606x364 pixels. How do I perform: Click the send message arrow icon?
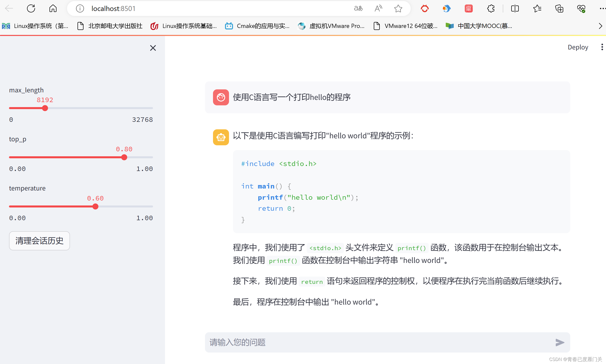560,342
